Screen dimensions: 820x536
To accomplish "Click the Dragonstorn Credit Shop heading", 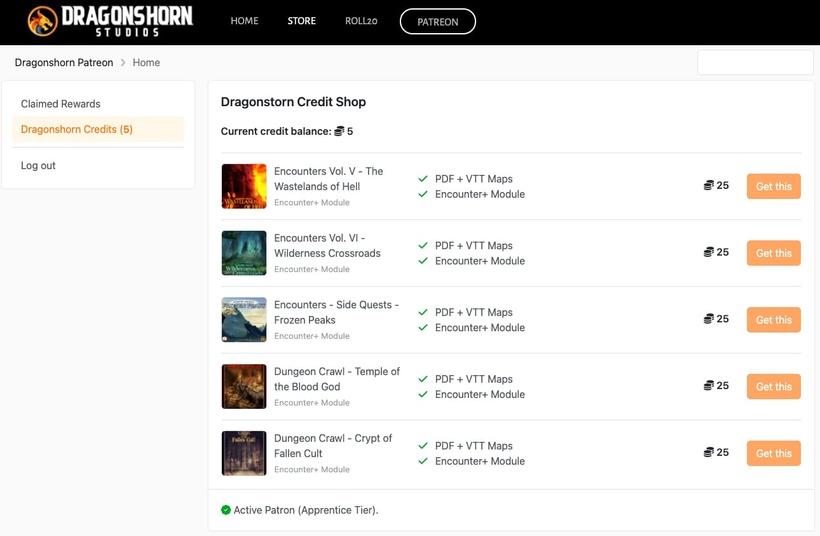I will 293,101.
